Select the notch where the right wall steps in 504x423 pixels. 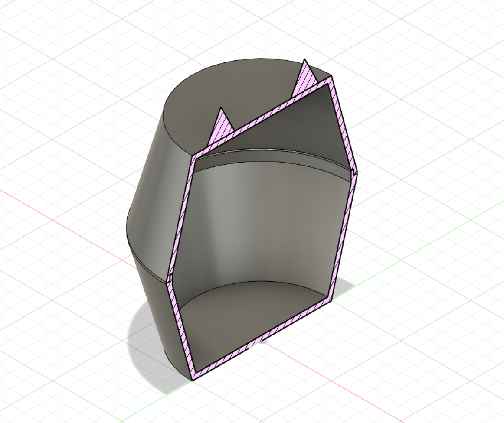point(354,172)
